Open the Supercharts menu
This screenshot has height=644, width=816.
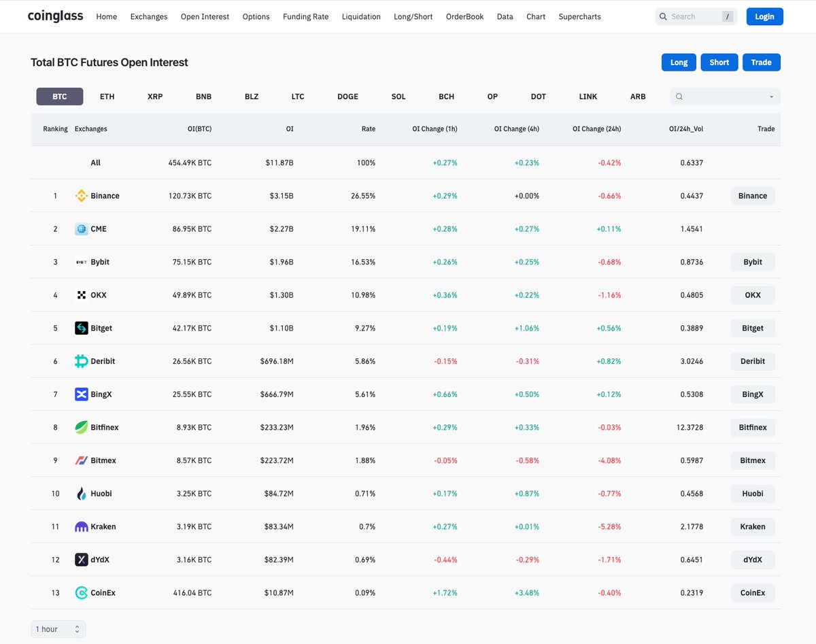(x=579, y=16)
